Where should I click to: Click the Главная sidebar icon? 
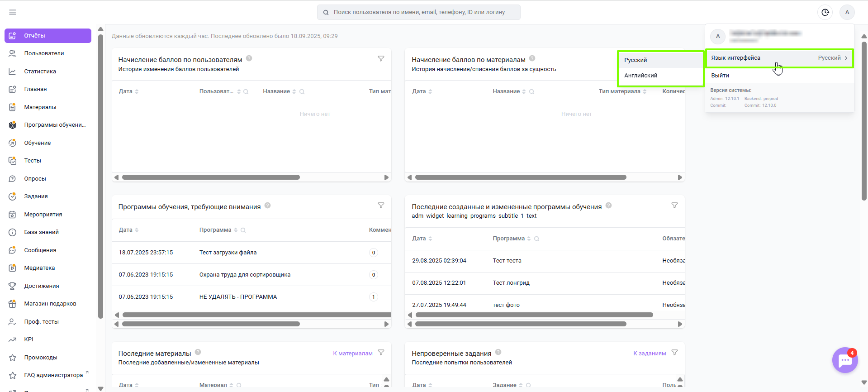point(13,89)
